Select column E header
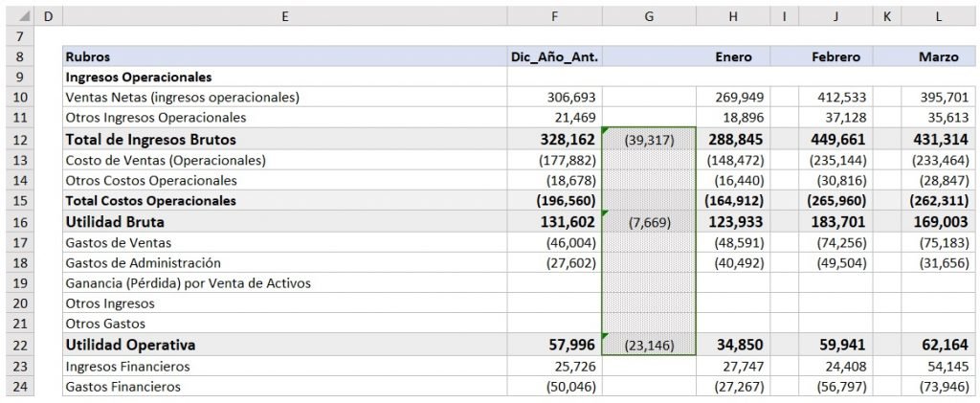Viewport: 980px width, 403px height. click(284, 16)
